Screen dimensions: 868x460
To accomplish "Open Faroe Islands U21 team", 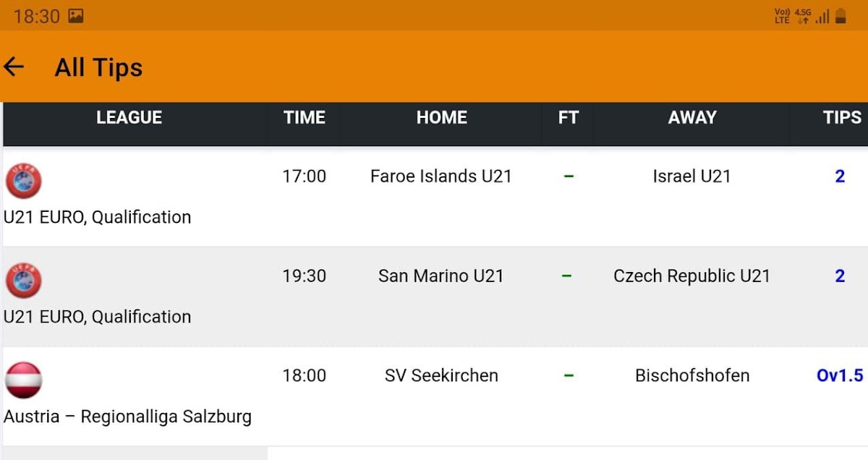I will [441, 176].
